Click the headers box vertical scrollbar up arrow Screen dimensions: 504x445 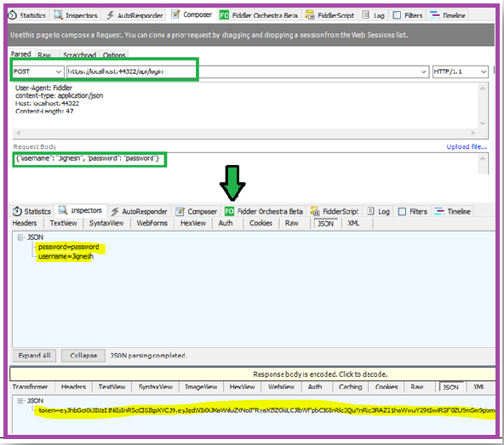pyautogui.click(x=483, y=88)
